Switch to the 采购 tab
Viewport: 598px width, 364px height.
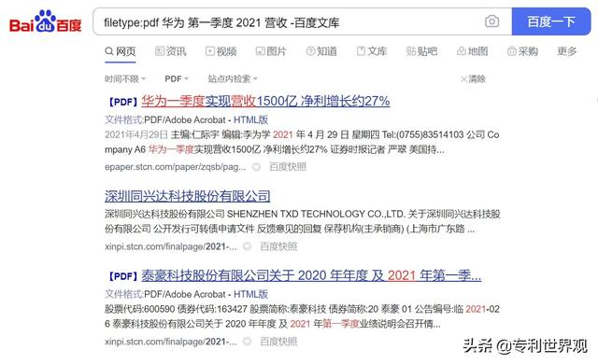(522, 51)
